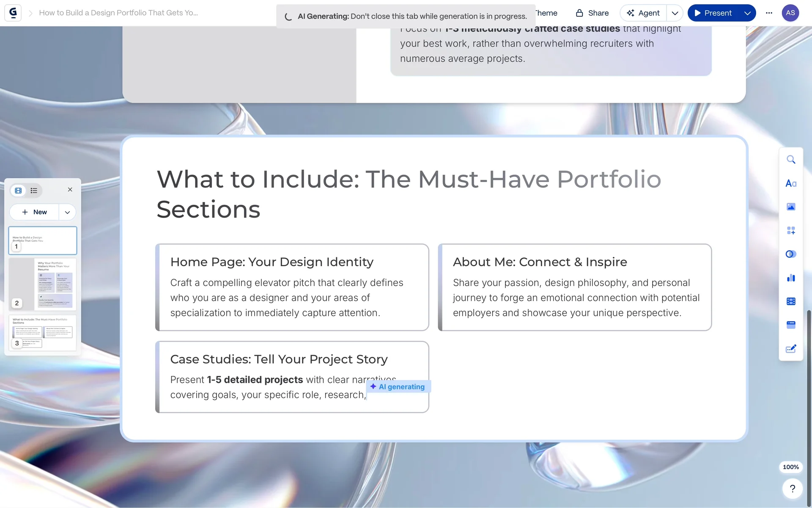Screen dimensions: 812x508
Task: Switch to outline list view
Action: click(x=34, y=190)
